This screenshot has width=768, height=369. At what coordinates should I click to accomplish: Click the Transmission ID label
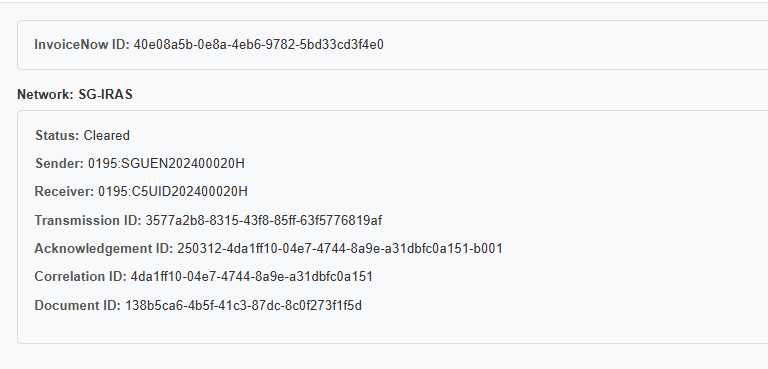88,221
